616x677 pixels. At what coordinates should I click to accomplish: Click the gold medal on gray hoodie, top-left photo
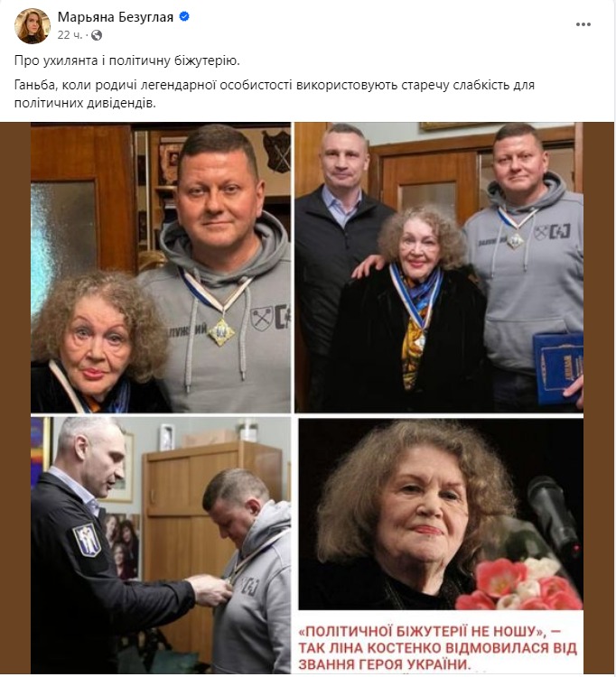pyautogui.click(x=221, y=332)
